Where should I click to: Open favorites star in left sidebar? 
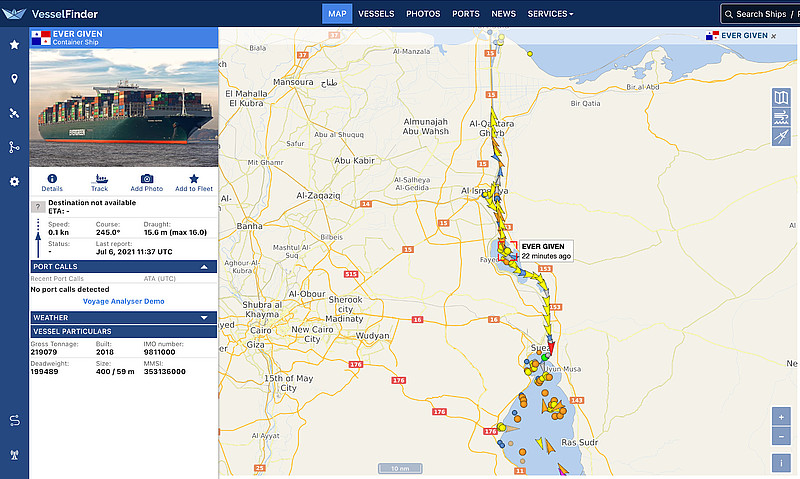[x=14, y=45]
